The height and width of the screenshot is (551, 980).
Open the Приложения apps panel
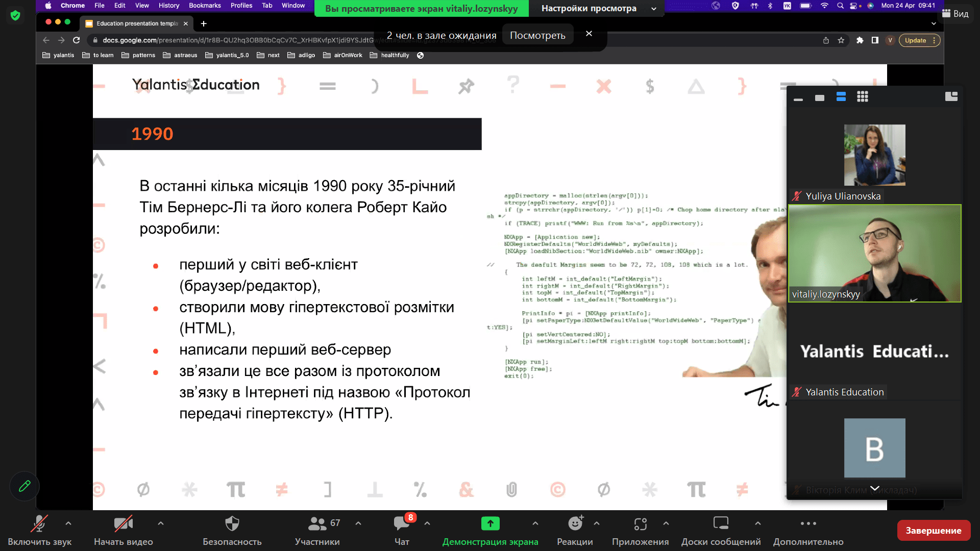pos(640,531)
